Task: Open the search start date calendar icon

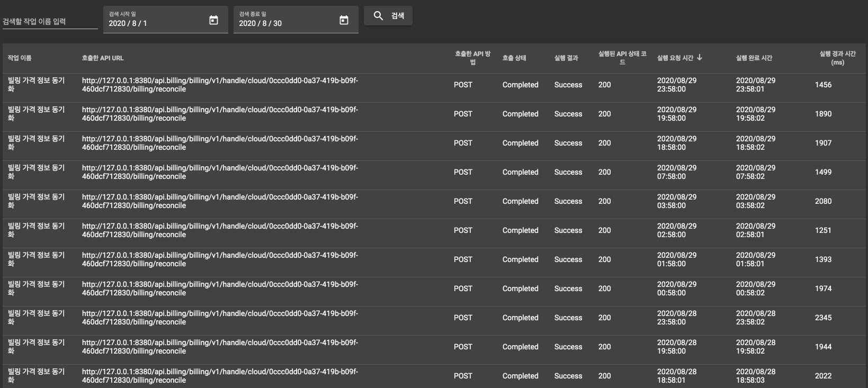Action: pos(213,20)
